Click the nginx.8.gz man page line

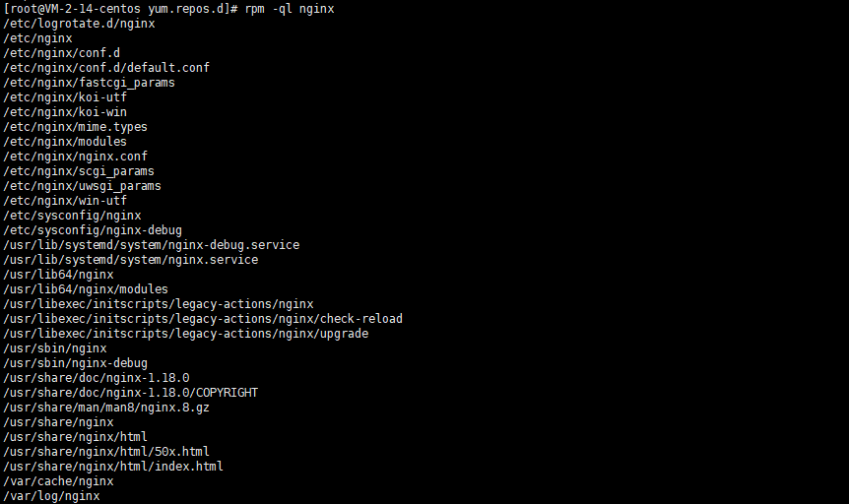(106, 408)
